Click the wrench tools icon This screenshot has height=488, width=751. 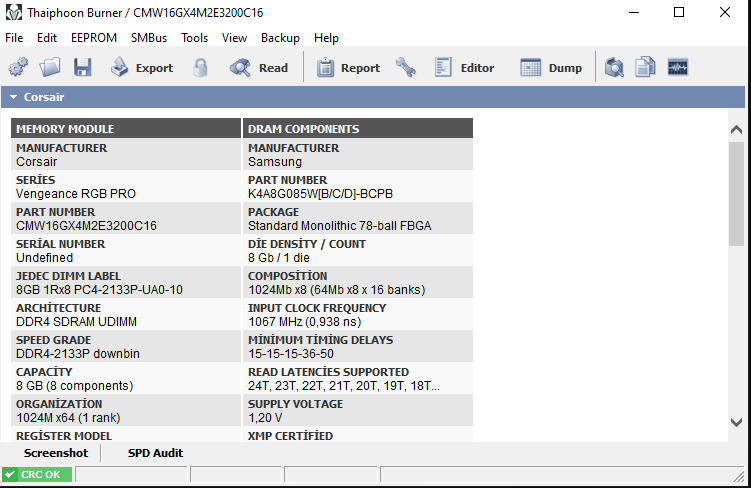click(406, 68)
